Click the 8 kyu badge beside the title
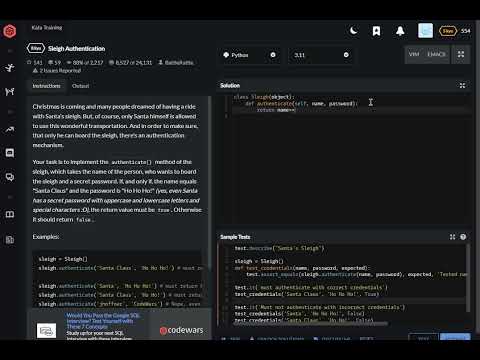Viewport: 480px width, 360px height. pos(36,48)
